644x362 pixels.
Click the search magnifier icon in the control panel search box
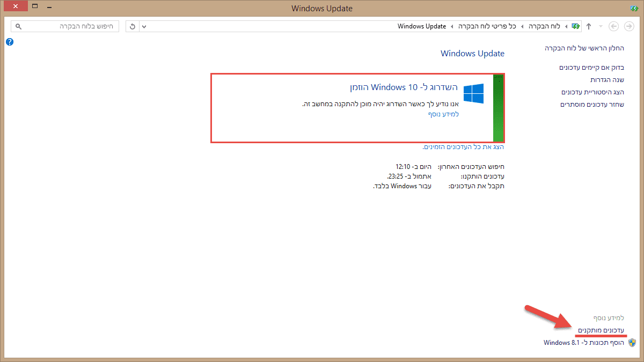[18, 26]
